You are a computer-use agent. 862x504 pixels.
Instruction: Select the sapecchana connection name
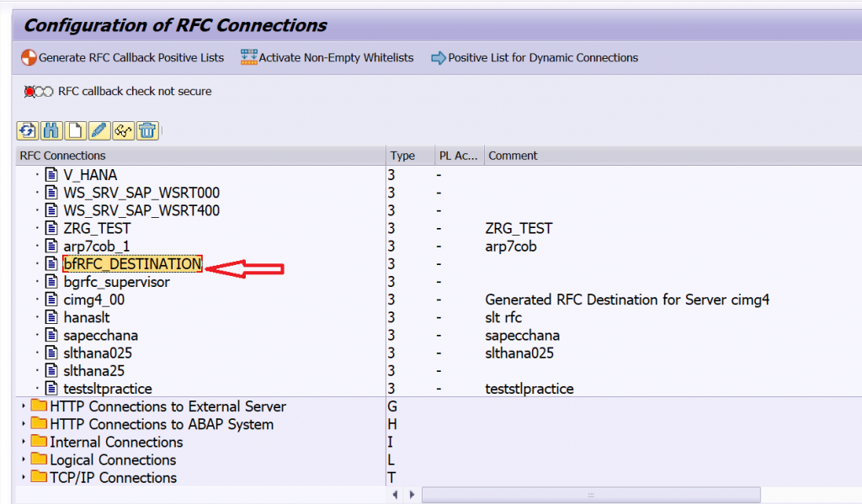[x=101, y=335]
